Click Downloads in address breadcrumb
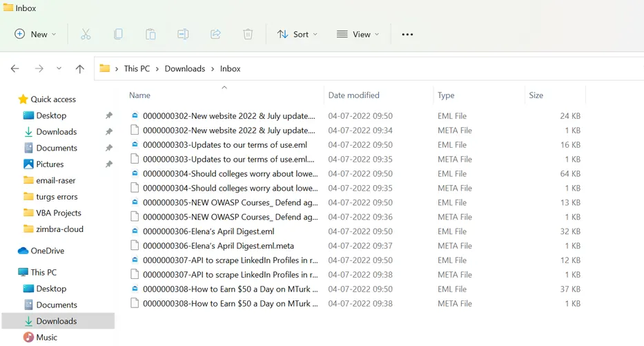This screenshot has height=346, width=644. tap(185, 68)
